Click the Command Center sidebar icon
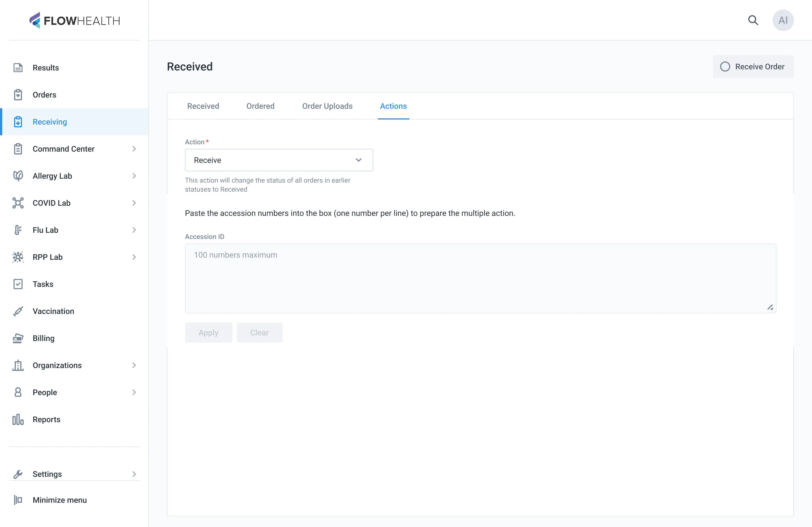This screenshot has width=812, height=527. pos(18,149)
